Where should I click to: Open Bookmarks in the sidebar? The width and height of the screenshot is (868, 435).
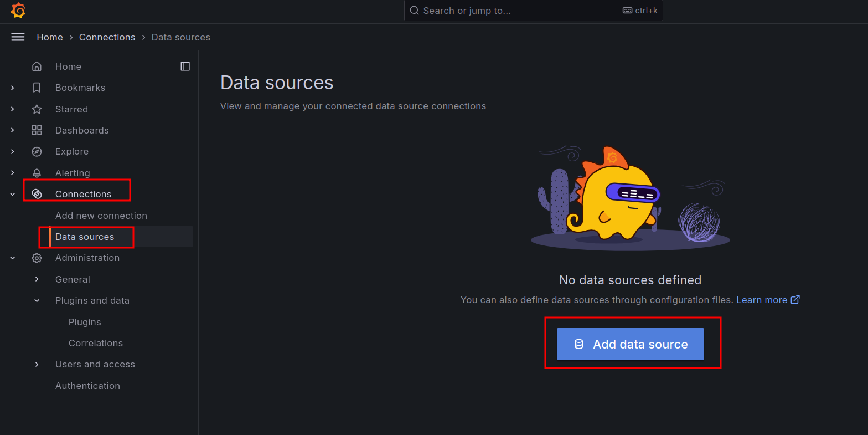80,88
